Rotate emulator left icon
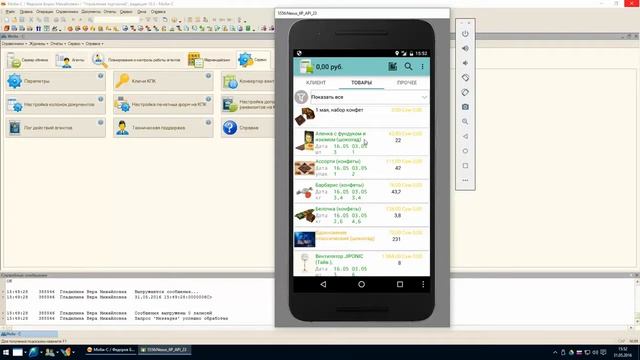The width and height of the screenshot is (640, 360). (465, 78)
